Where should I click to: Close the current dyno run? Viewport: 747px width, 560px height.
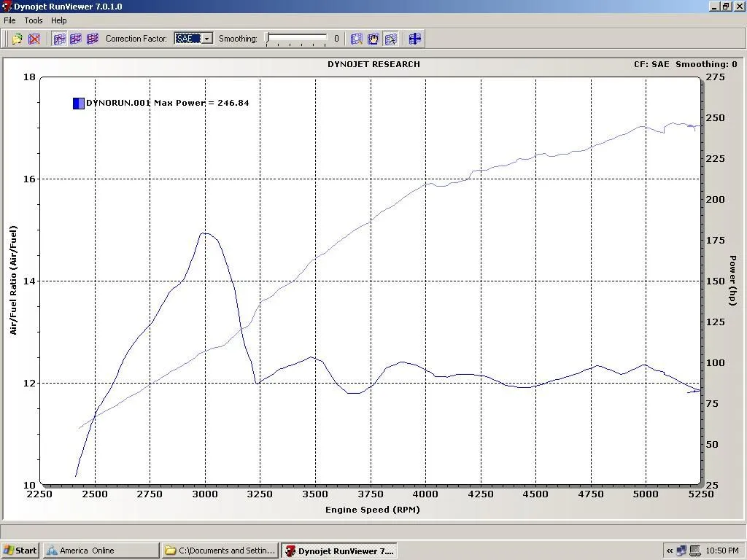pos(34,39)
